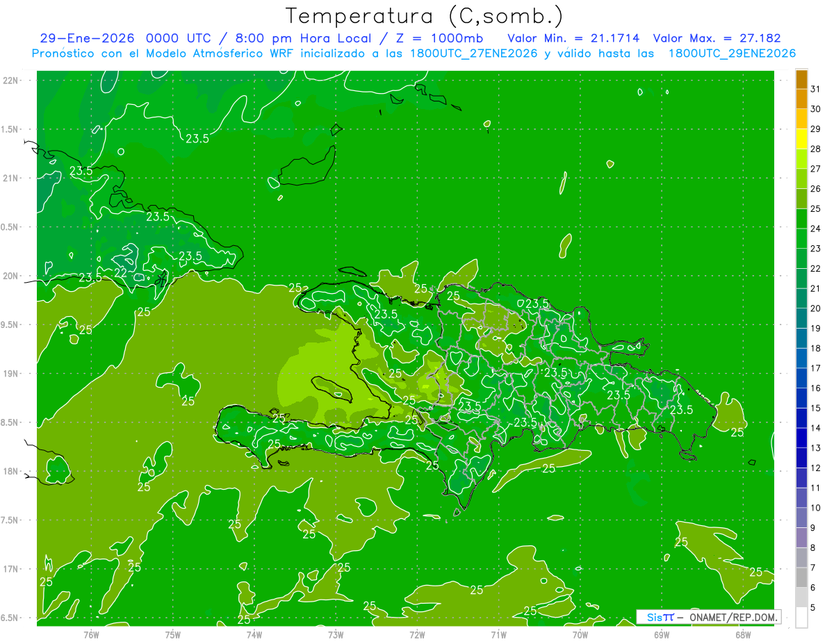Pick the teal colorbar swatch between 19 and 20
This screenshot has width=834, height=644.
point(801,318)
